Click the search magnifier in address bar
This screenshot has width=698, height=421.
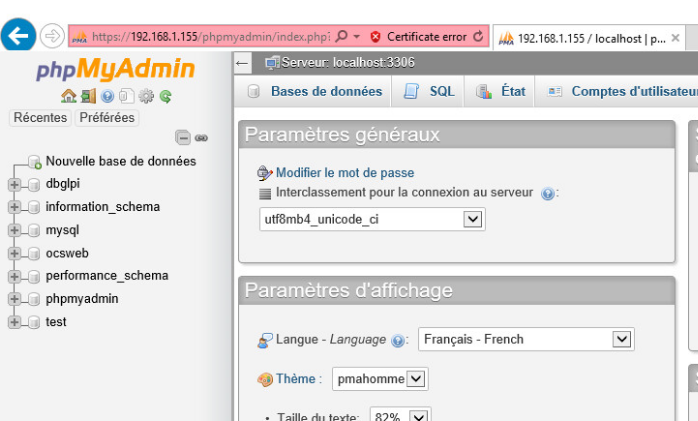click(x=341, y=36)
